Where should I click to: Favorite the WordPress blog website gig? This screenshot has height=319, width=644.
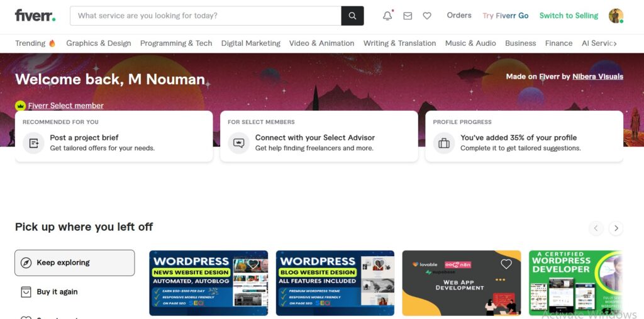point(380,264)
